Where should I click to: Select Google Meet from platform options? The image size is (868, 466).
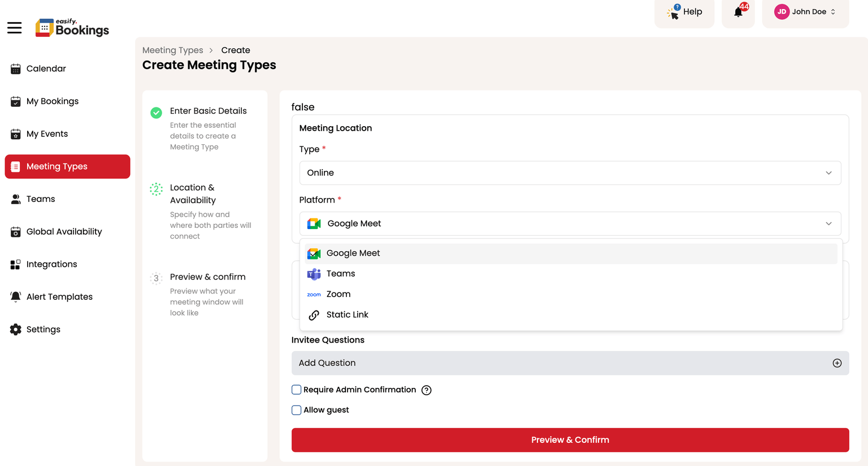(x=571, y=253)
